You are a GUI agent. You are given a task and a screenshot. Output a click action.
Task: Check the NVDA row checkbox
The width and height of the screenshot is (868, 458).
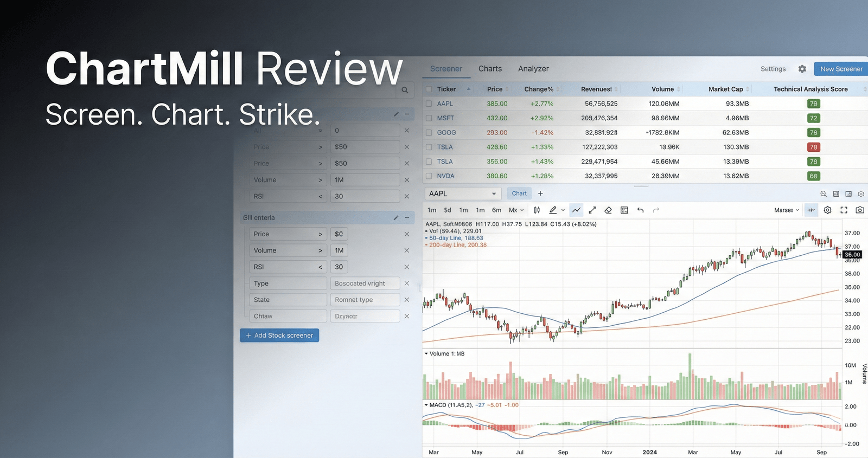429,176
